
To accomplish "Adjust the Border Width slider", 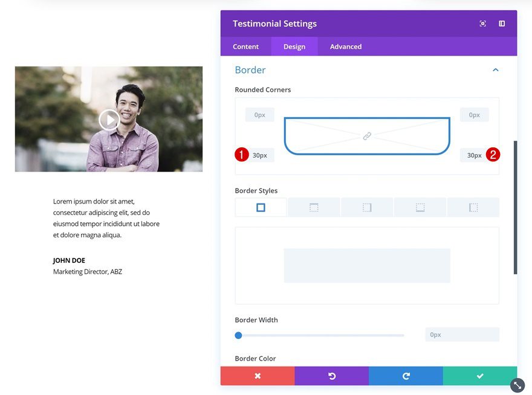I will click(x=238, y=335).
